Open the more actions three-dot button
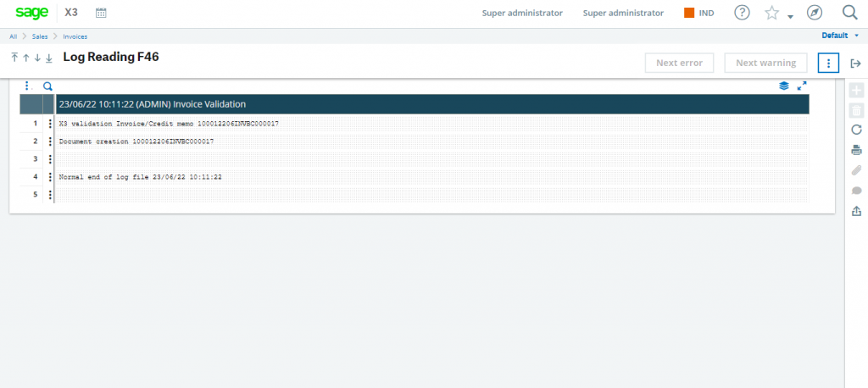Image resolution: width=868 pixels, height=388 pixels. click(829, 63)
